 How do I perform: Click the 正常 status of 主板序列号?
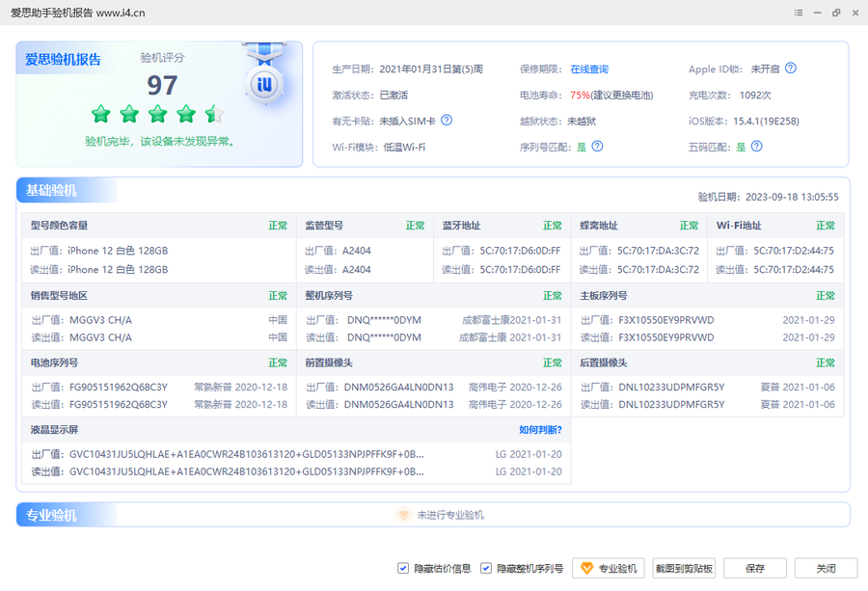point(826,296)
